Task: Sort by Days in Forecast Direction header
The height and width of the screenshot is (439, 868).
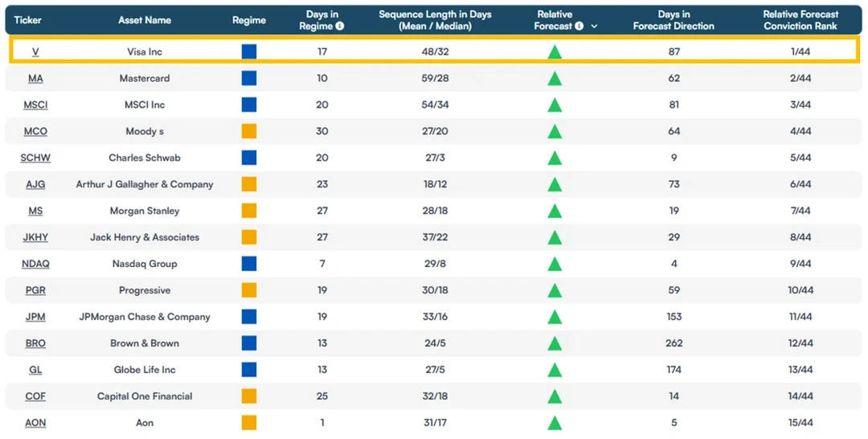Action: click(x=674, y=20)
